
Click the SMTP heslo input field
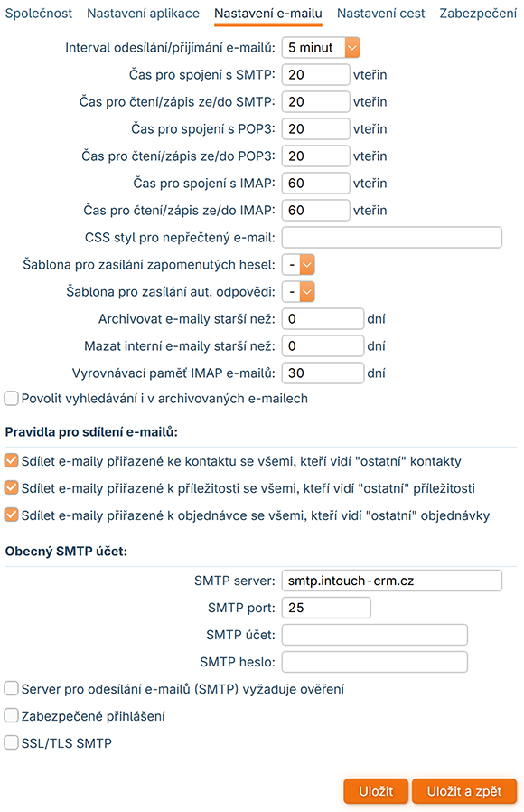coord(375,662)
